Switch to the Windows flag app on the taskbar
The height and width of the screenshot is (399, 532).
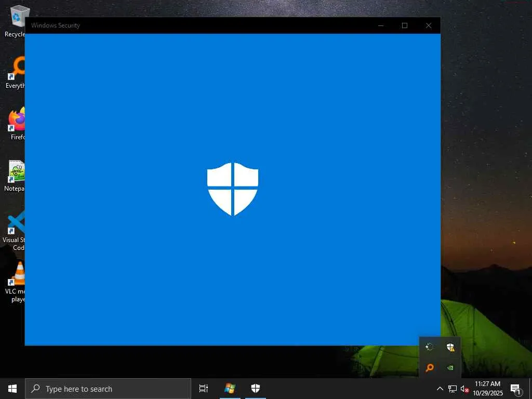[x=230, y=389]
